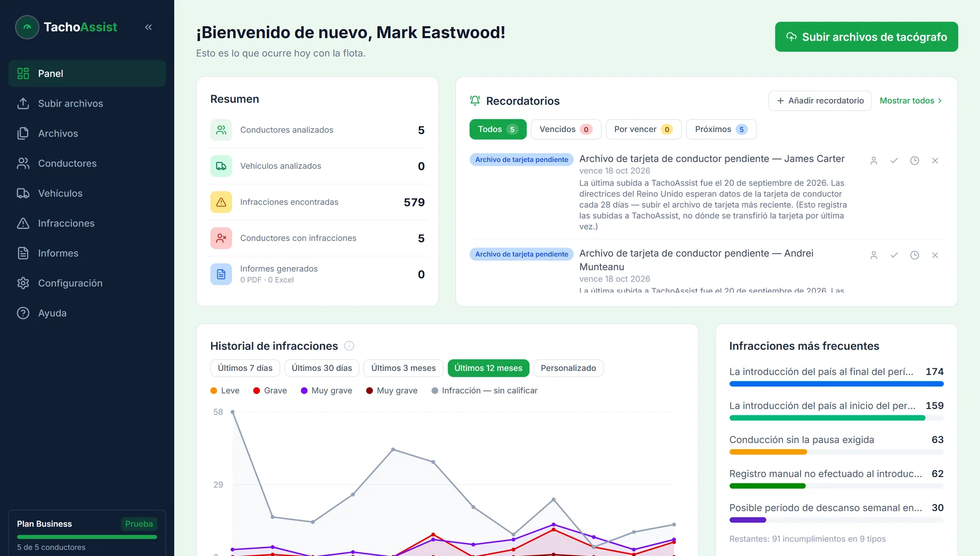Click Añadir recordatorio button
Viewport: 980px width, 556px height.
820,101
